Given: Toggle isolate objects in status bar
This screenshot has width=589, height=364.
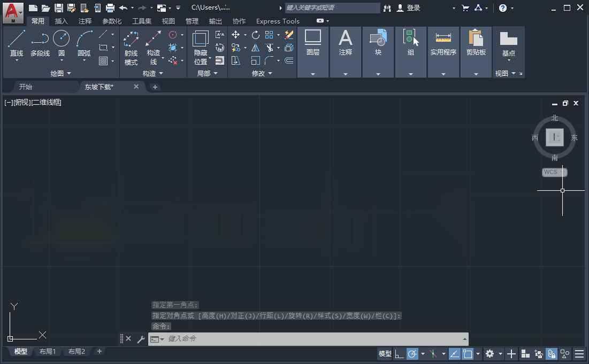Looking at the screenshot, I should (564, 354).
